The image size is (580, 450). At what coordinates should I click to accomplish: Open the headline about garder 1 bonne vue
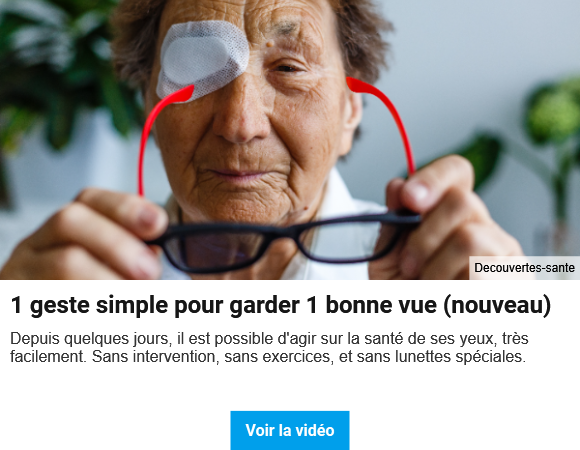pyautogui.click(x=281, y=305)
